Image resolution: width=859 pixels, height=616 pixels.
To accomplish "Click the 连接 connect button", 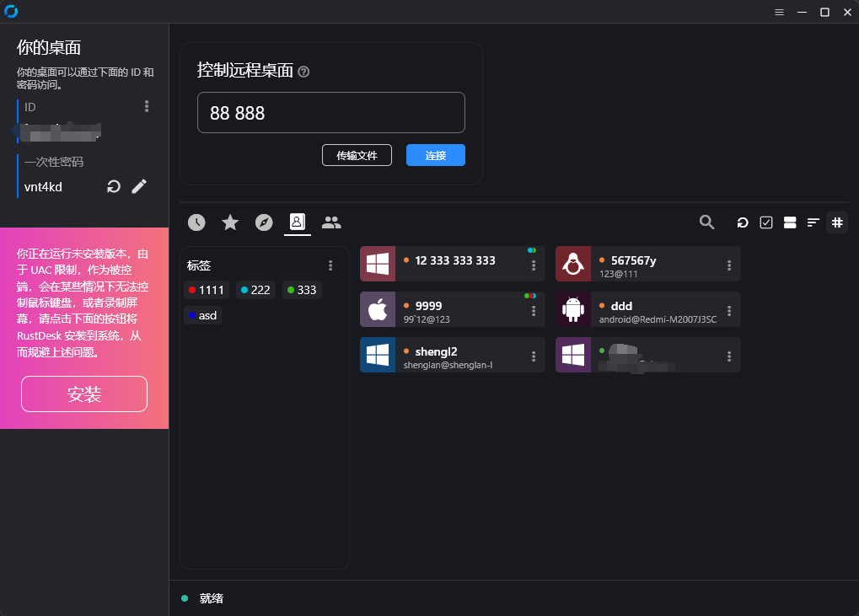I will tap(435, 155).
